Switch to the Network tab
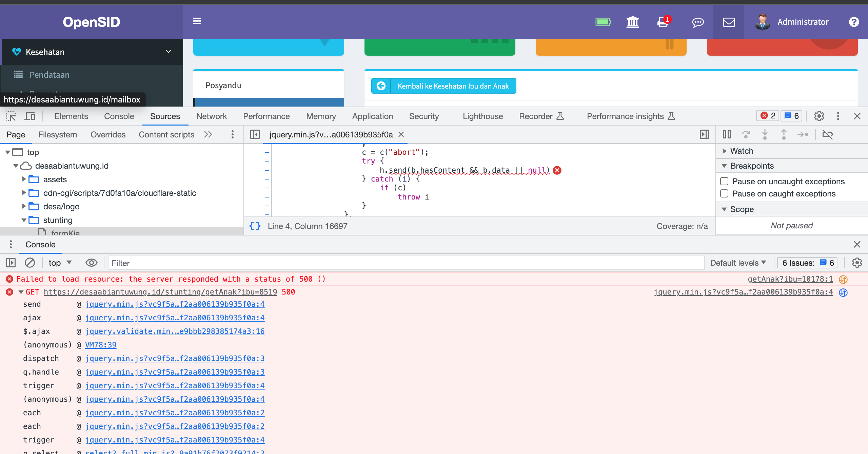 (x=212, y=116)
